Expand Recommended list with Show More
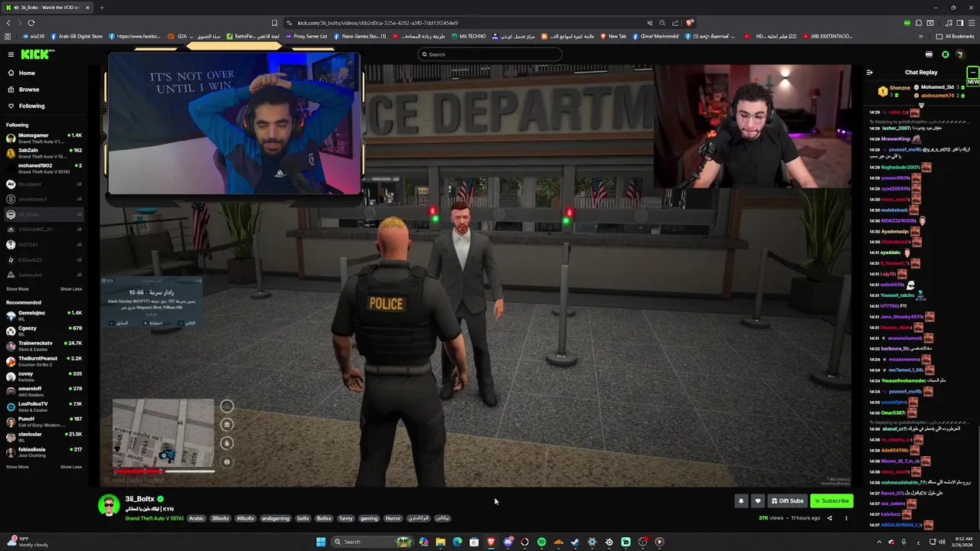Image resolution: width=980 pixels, height=551 pixels. click(x=17, y=467)
